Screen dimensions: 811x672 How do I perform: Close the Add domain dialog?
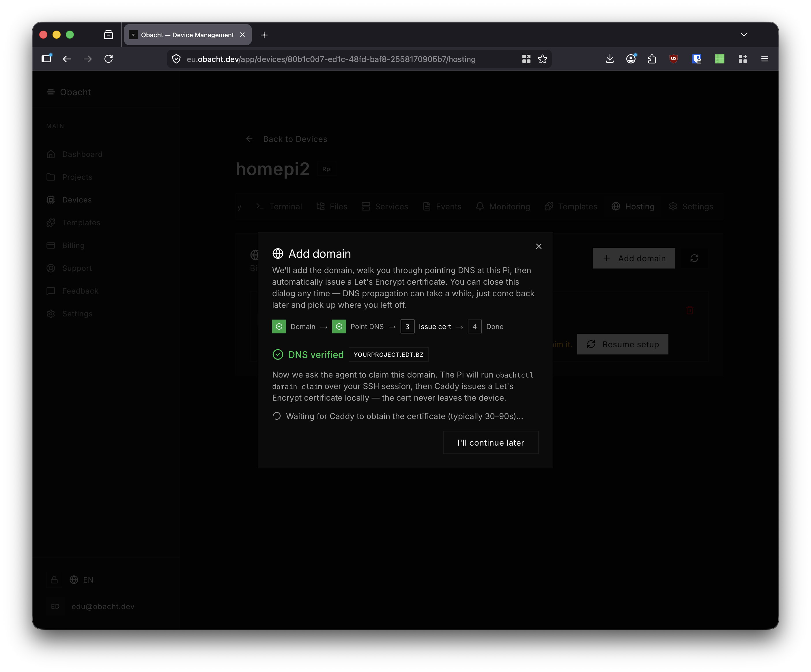coord(539,246)
